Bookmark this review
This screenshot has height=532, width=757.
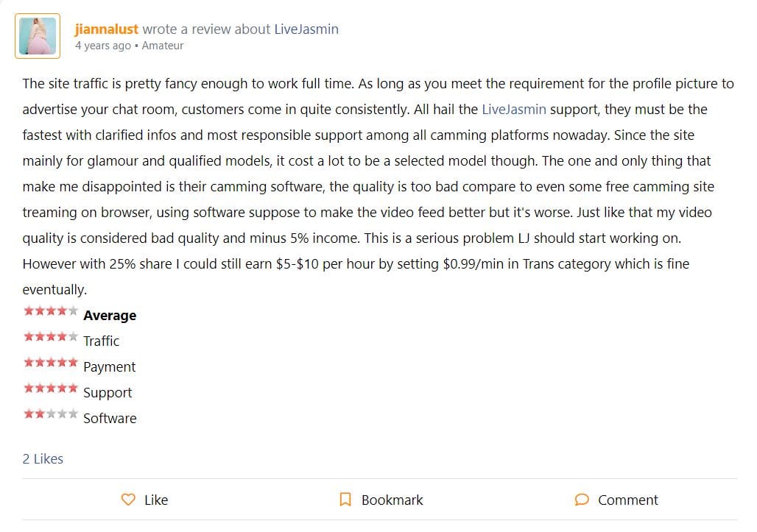tap(381, 500)
